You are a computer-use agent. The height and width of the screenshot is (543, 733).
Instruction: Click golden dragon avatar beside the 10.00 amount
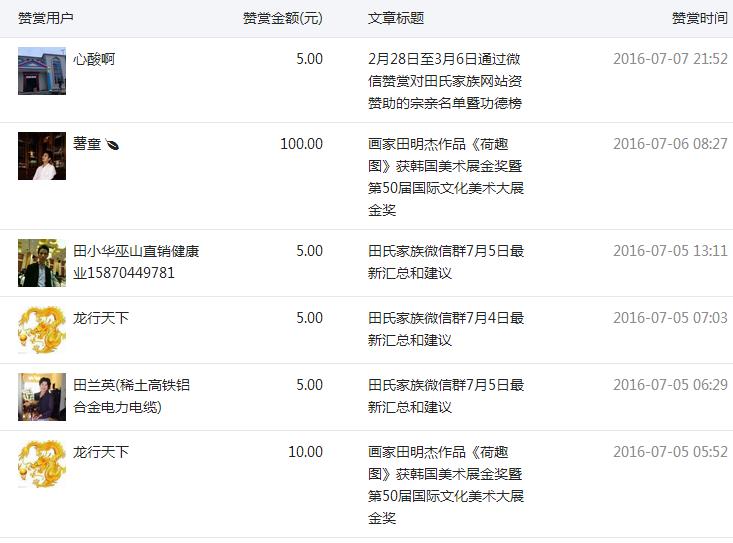coord(42,464)
